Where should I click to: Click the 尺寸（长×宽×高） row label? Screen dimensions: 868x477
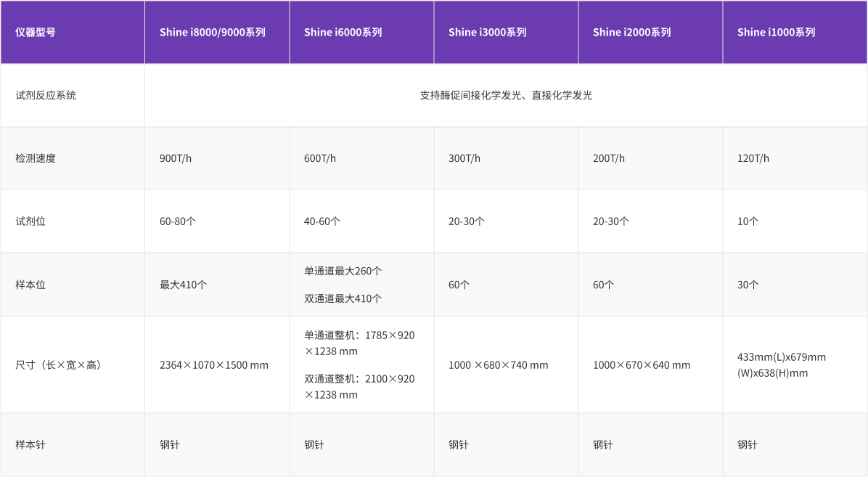[x=58, y=364]
